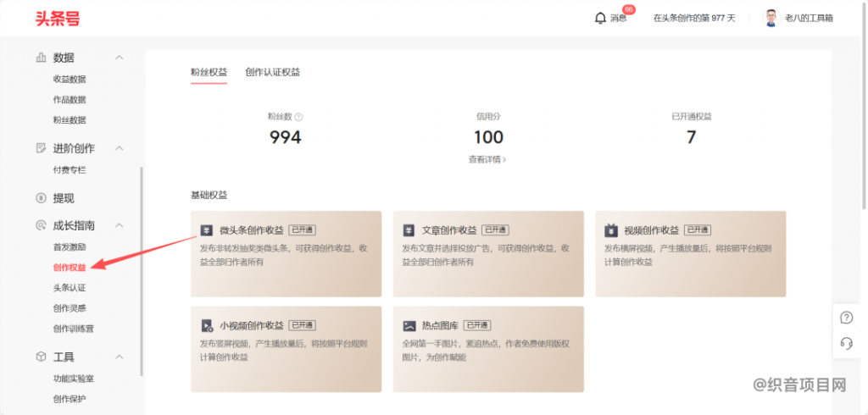
Task: Click the 微头条创作收益 yen icon
Action: point(207,230)
